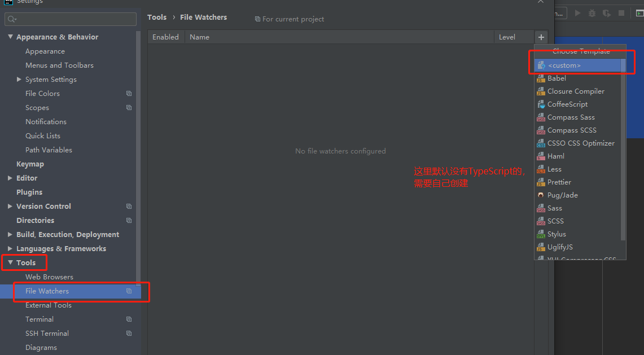Open the Web Browsers page
Viewport: 644px width, 355px height.
coord(49,277)
